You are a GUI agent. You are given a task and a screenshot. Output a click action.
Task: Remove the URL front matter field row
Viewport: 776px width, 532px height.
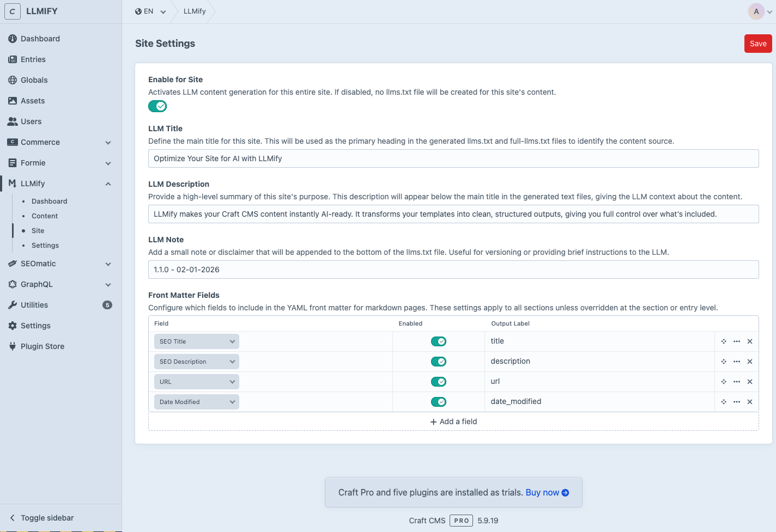click(x=749, y=381)
